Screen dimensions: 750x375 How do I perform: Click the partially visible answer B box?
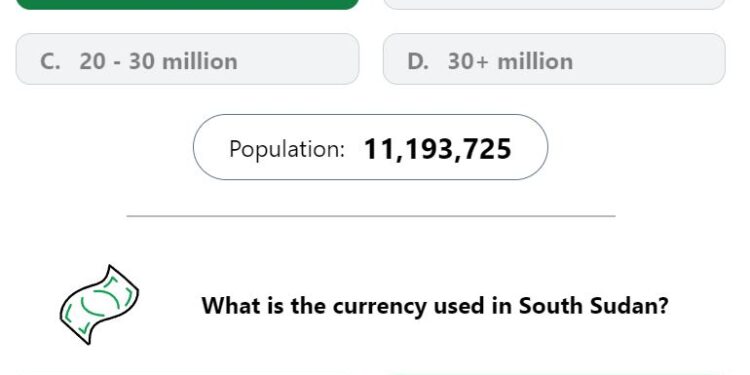click(554, 4)
